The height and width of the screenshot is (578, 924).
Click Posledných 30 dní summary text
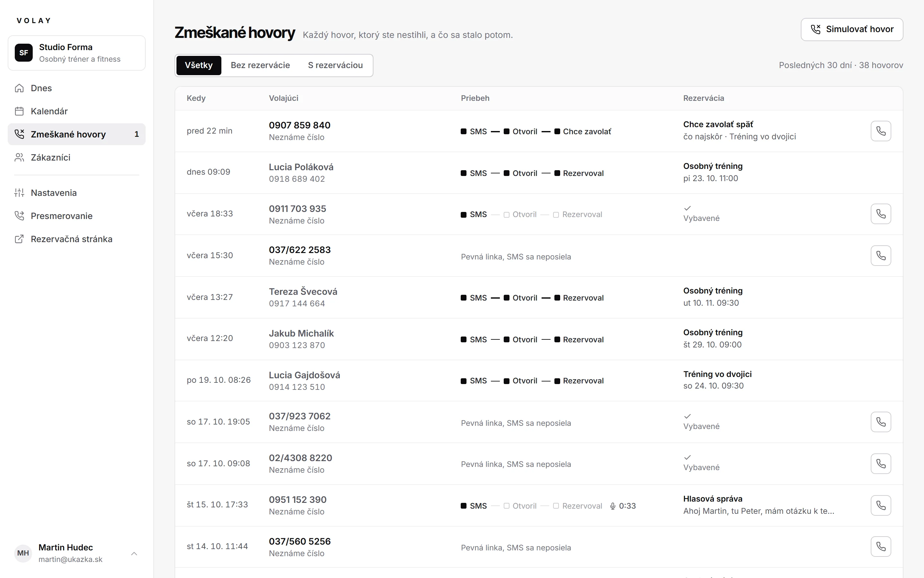[841, 66]
